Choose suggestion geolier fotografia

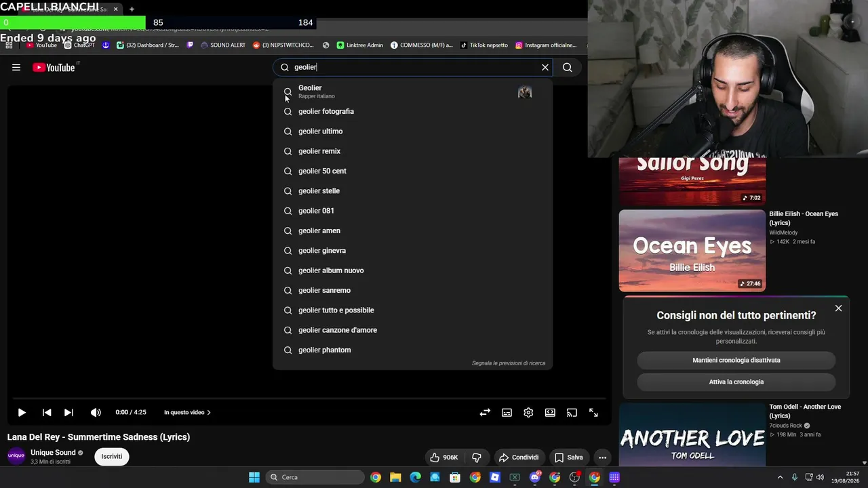[x=412, y=111]
